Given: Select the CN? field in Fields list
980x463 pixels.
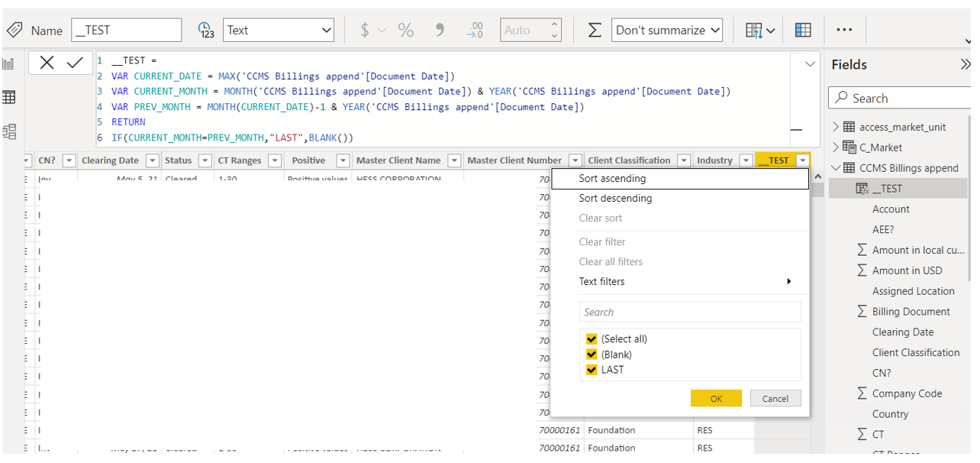Looking at the screenshot, I should (x=882, y=373).
